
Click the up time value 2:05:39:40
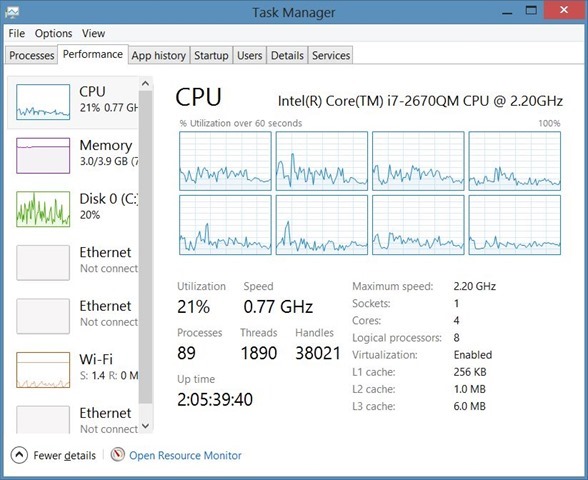click(x=215, y=399)
